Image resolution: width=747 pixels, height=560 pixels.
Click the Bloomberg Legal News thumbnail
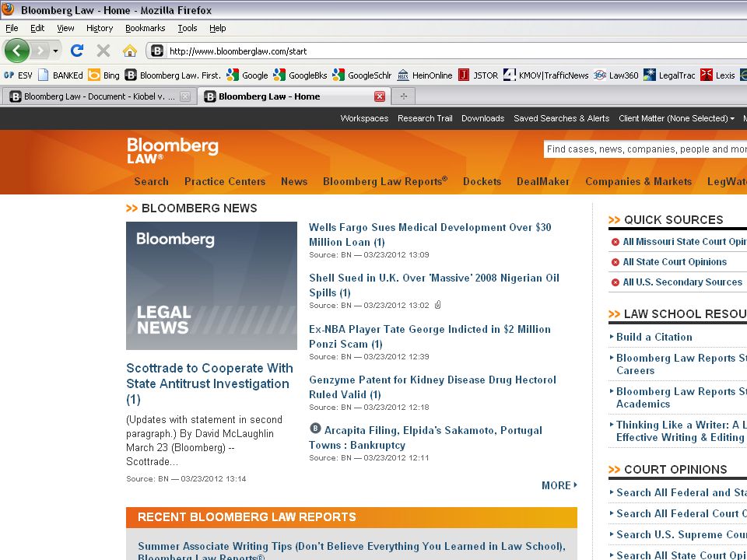(x=212, y=285)
